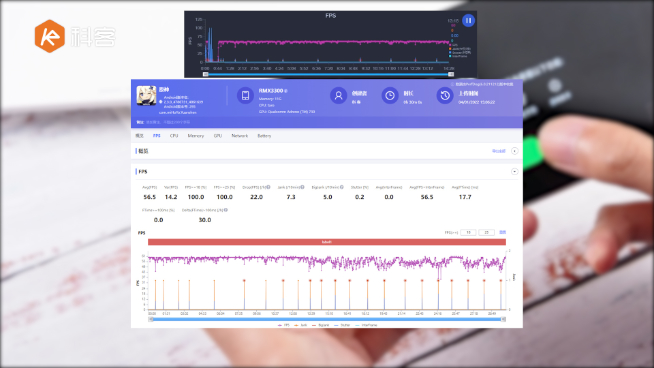The image size is (654, 368).
Task: Switch to the Memory tab
Action: pyautogui.click(x=196, y=136)
